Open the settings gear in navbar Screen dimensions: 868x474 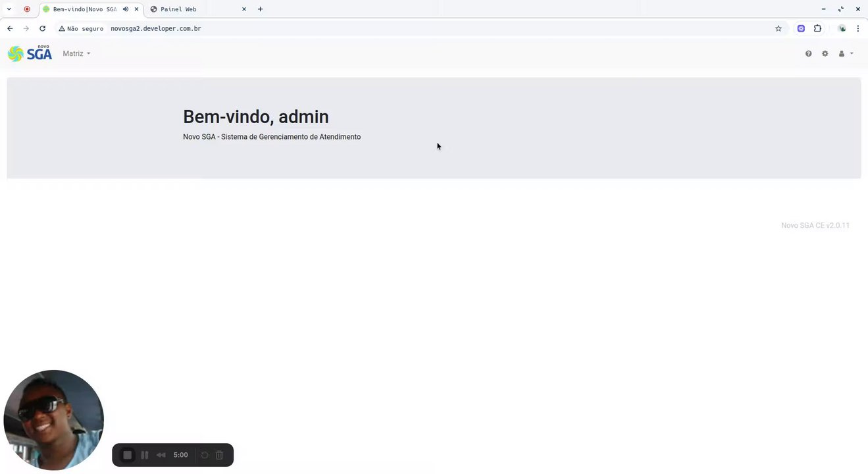tap(825, 54)
